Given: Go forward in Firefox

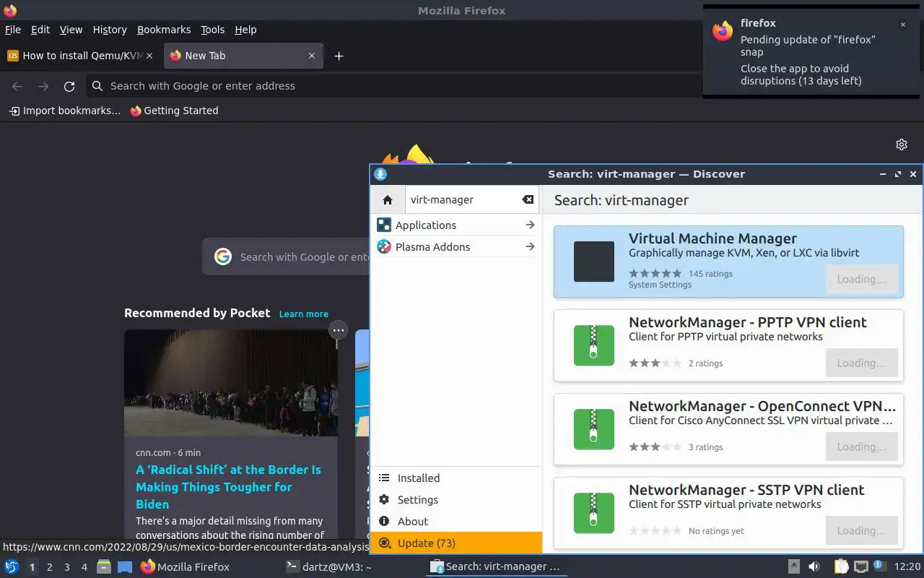Looking at the screenshot, I should 43,86.
